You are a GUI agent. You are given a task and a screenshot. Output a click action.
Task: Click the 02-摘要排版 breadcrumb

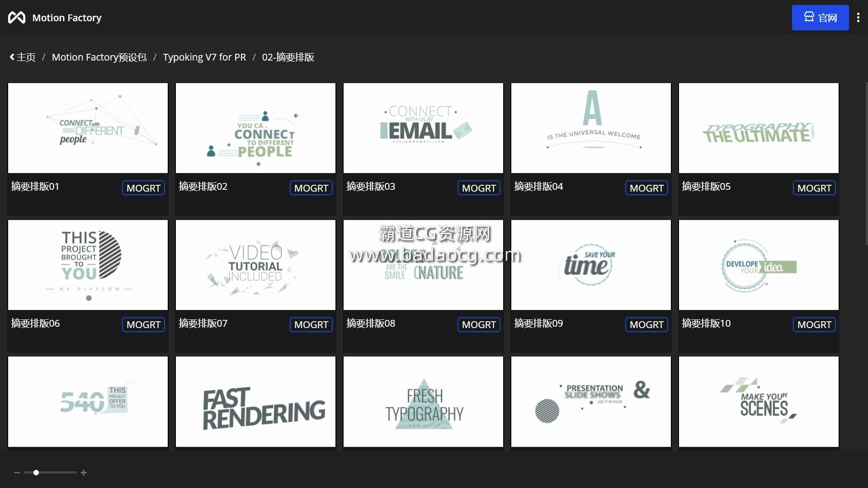coord(288,57)
